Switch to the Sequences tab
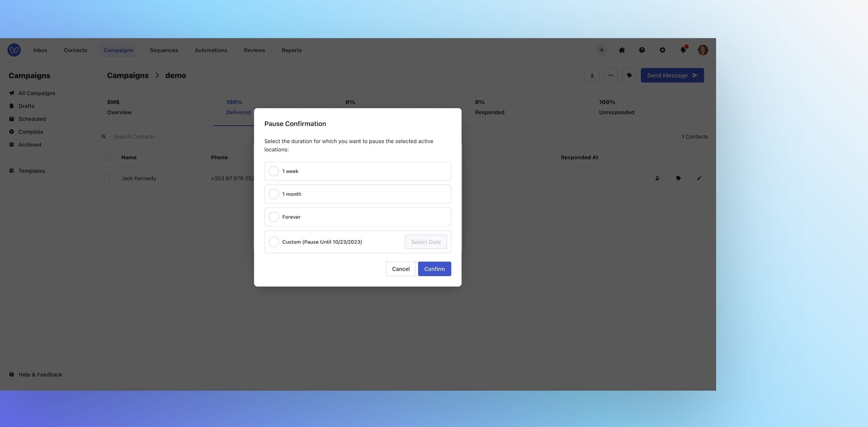This screenshot has height=427, width=868. pyautogui.click(x=163, y=50)
